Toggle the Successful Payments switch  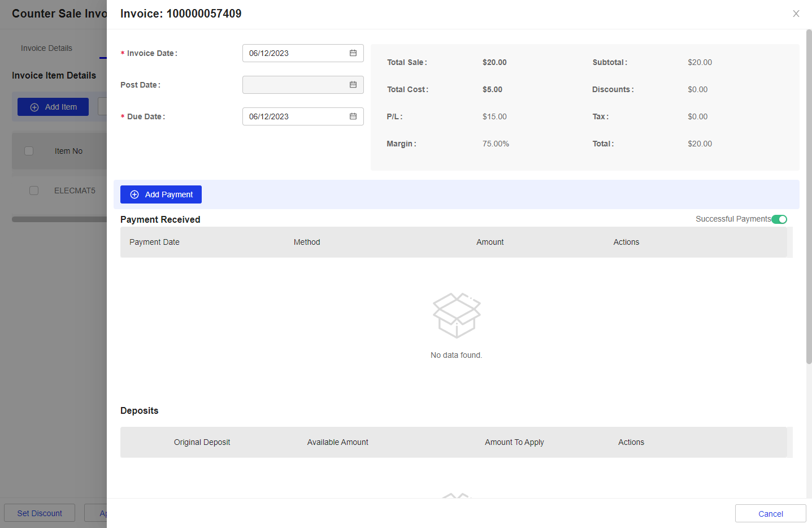(779, 219)
